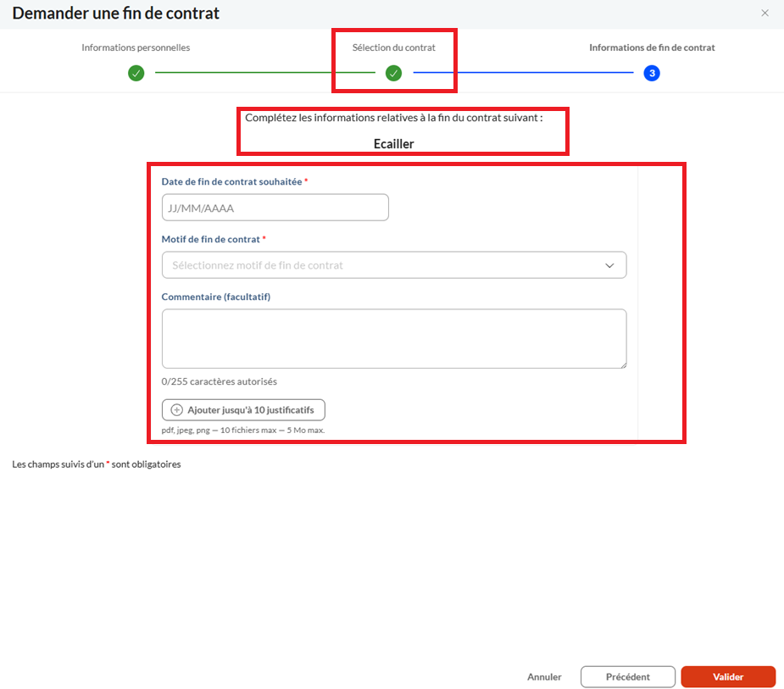Go to the Informations personnelles step label

(136, 47)
